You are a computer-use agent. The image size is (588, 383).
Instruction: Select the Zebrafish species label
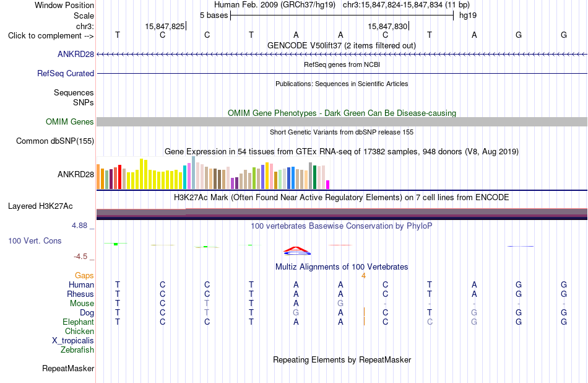[77, 350]
